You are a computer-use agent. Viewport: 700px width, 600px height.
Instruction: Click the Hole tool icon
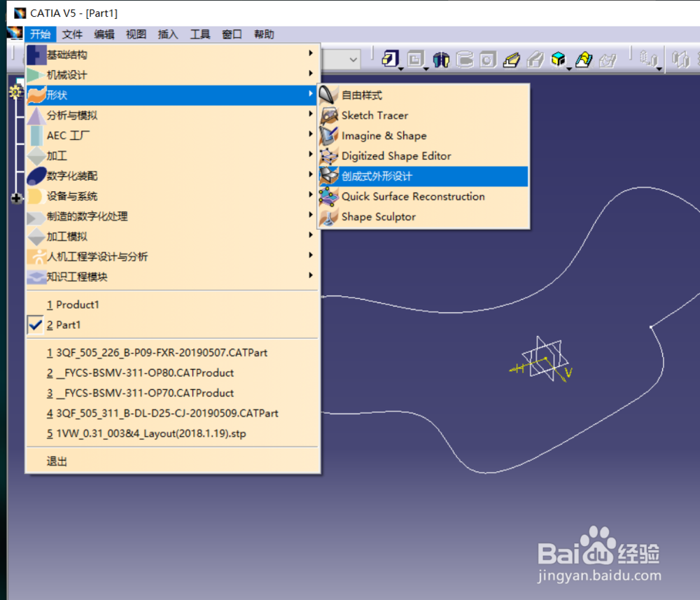(488, 60)
